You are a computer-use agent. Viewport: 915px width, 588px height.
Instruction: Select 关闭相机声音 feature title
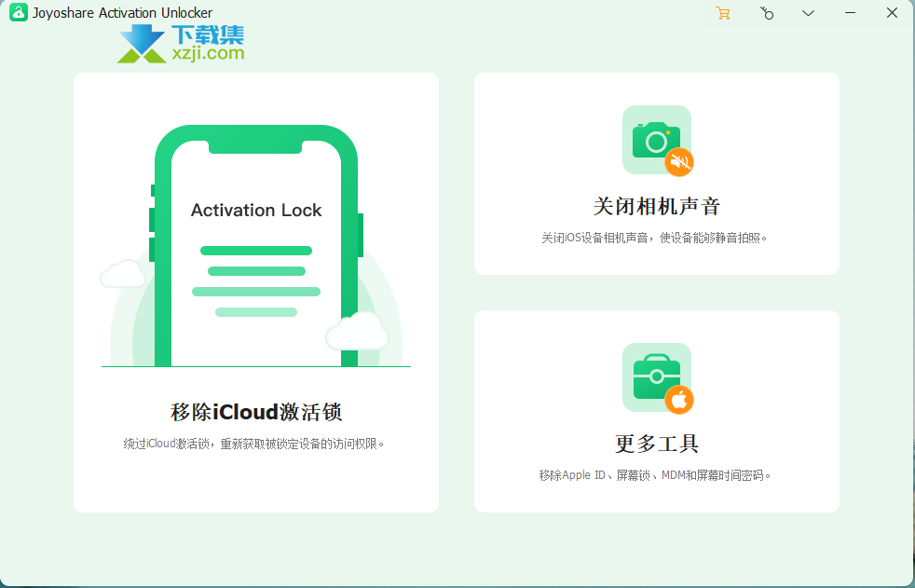click(657, 206)
